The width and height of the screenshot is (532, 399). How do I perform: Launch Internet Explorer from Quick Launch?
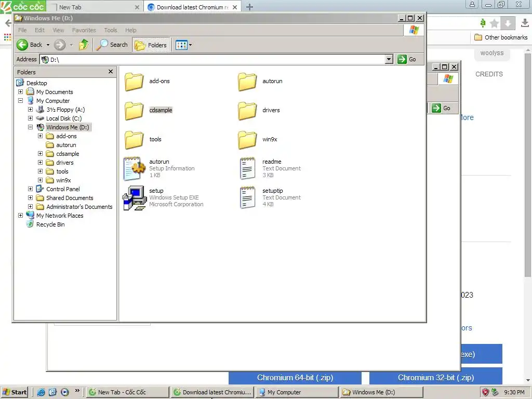(x=41, y=392)
